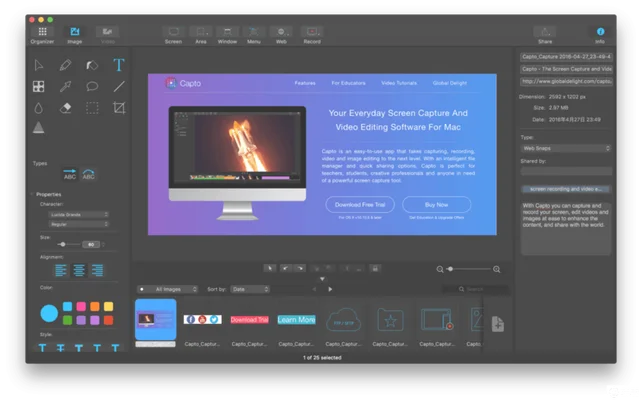Click Features in the captured webpage
Viewport: 642px width, 400px height.
[x=305, y=83]
